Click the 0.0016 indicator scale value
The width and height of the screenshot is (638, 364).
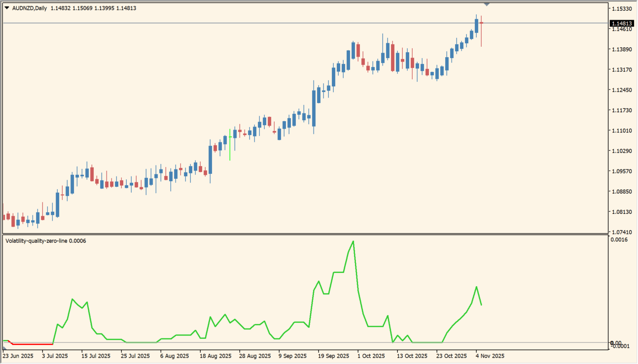coord(619,240)
